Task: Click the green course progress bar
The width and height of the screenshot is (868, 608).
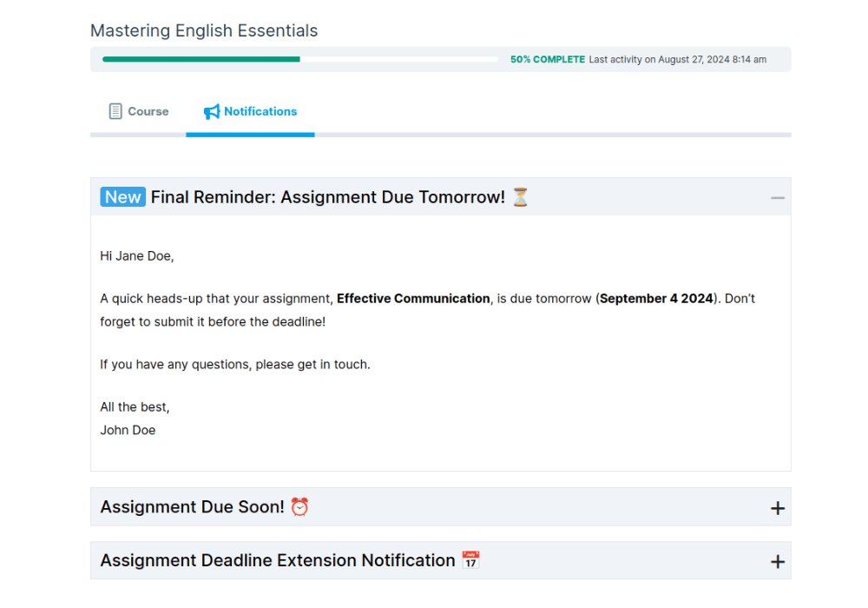Action: [201, 59]
